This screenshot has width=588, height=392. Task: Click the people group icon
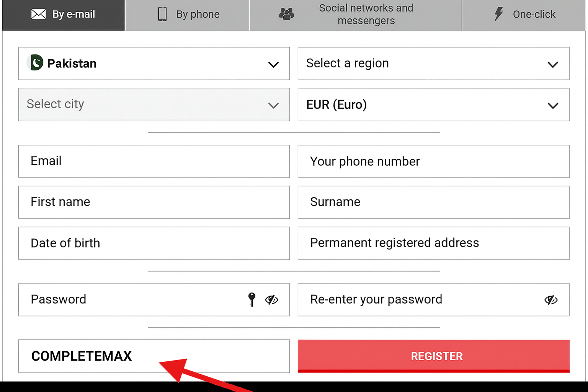[286, 14]
